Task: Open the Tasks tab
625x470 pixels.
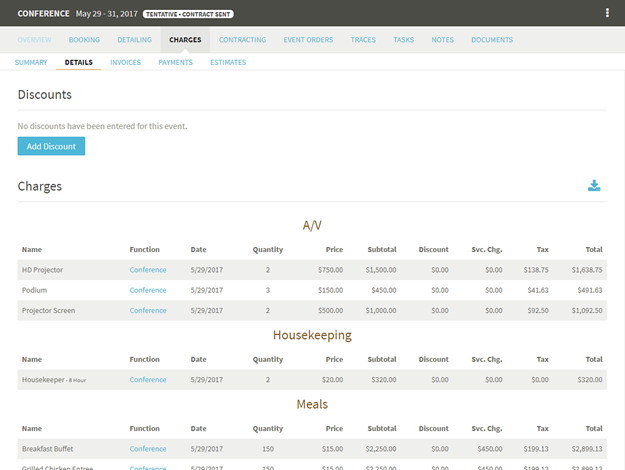Action: point(403,40)
